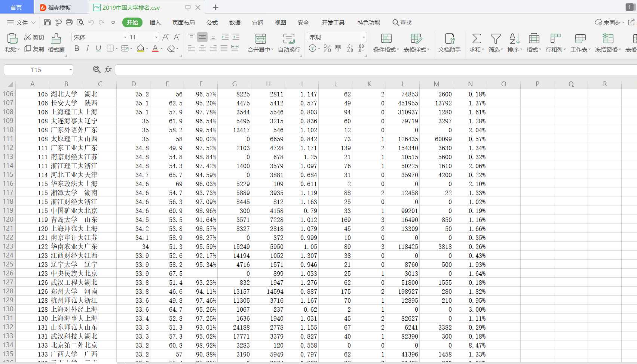Click the formula bar input field
Screen dimensions: 637x364
click(376, 70)
